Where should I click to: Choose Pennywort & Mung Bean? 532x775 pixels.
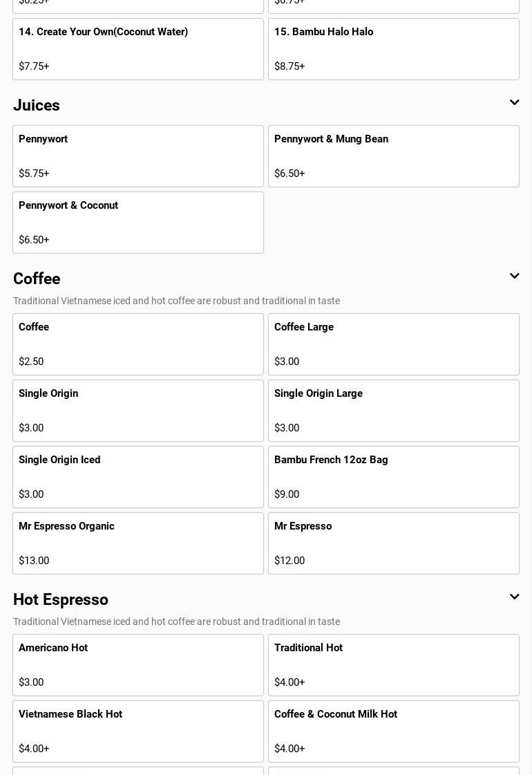click(x=394, y=156)
